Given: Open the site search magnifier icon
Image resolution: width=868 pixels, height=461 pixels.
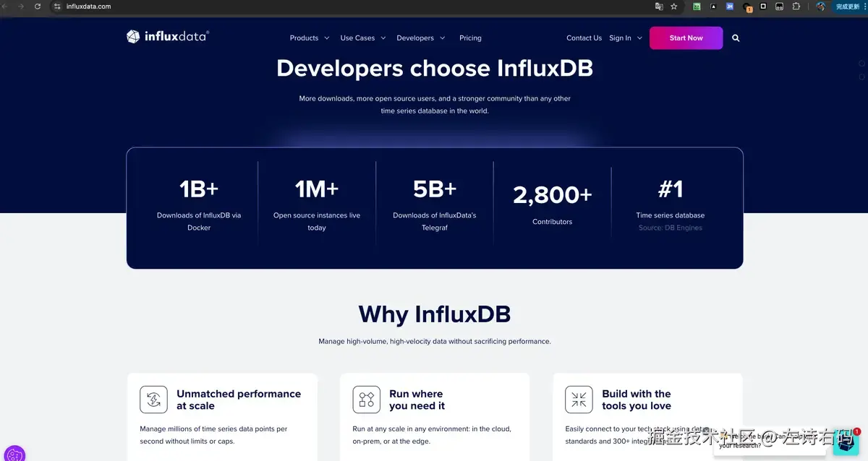Looking at the screenshot, I should click(736, 38).
